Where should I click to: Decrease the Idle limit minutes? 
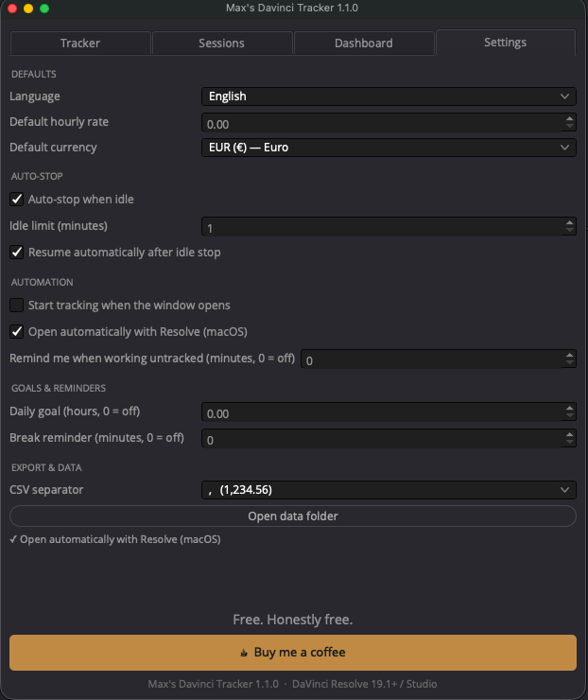point(570,231)
